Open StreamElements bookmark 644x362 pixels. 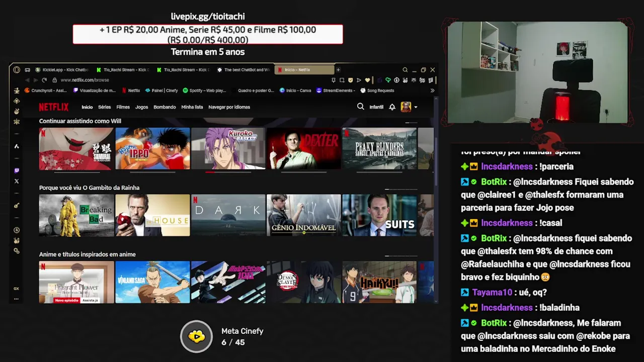click(337, 90)
